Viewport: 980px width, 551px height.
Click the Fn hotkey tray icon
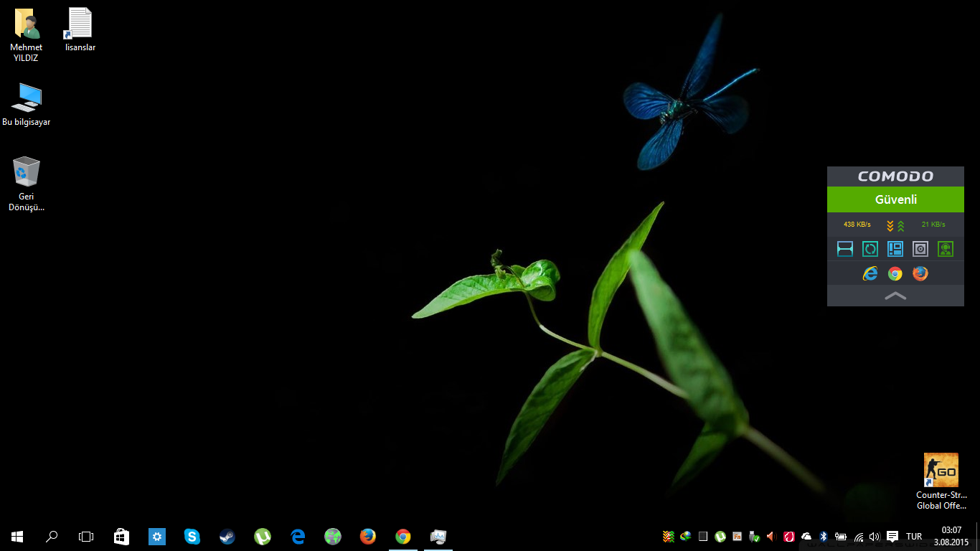click(x=737, y=536)
